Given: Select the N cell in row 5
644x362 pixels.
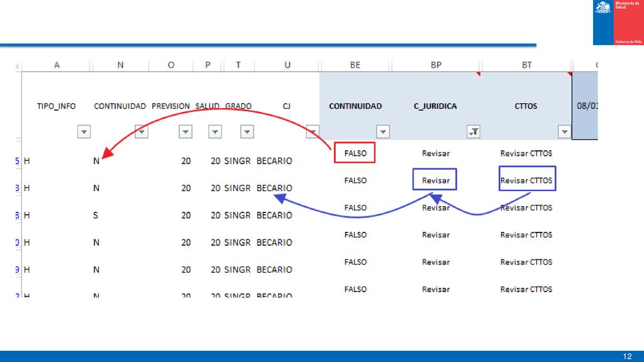Looking at the screenshot, I should tap(96, 161).
